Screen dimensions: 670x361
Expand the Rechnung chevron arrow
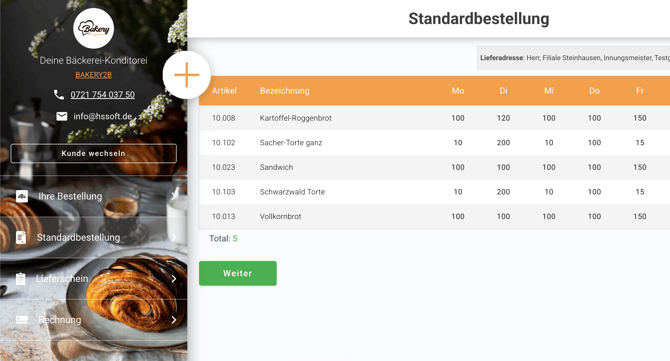(x=173, y=320)
